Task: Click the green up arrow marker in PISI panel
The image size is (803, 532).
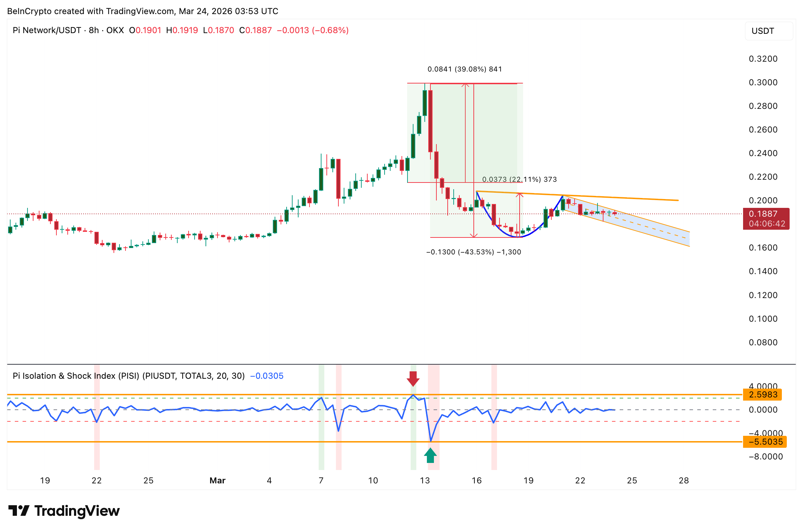Action: coord(430,455)
